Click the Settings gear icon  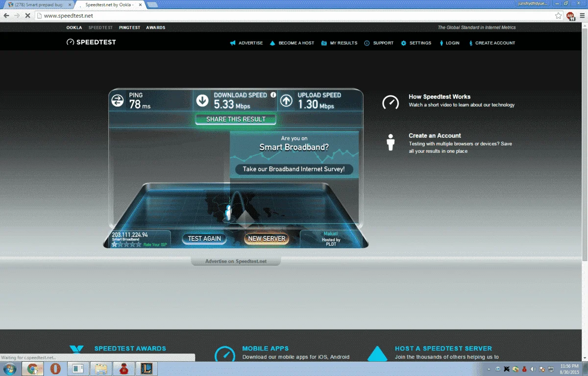click(404, 43)
